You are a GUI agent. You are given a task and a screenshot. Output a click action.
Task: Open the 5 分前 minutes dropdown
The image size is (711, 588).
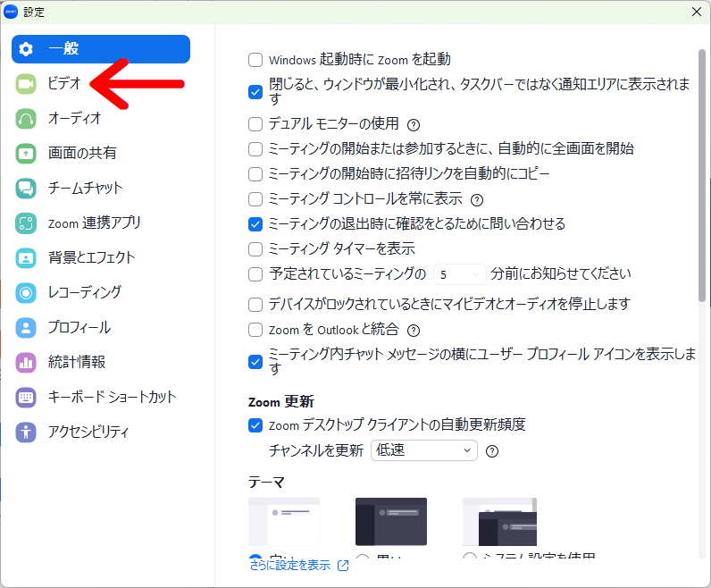pyautogui.click(x=460, y=274)
